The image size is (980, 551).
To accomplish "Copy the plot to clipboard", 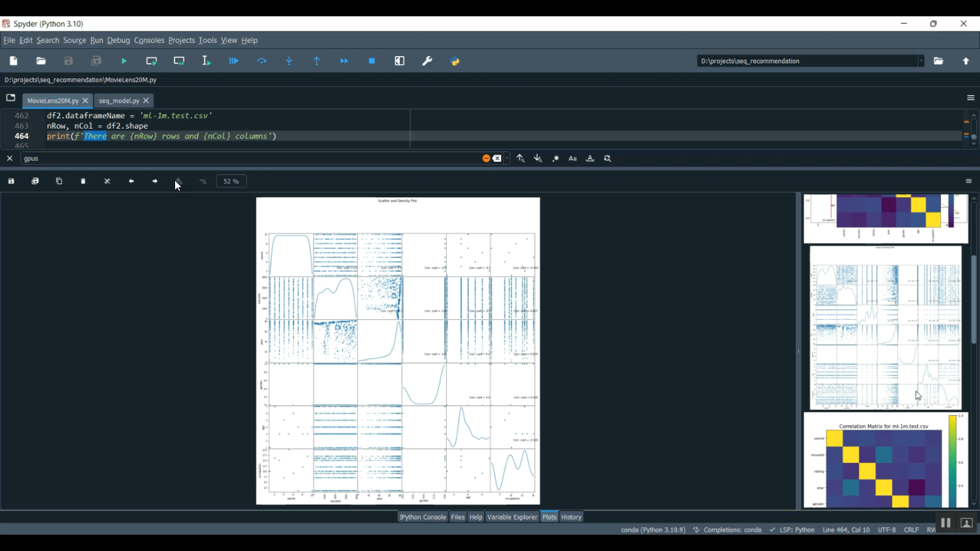I will (59, 181).
